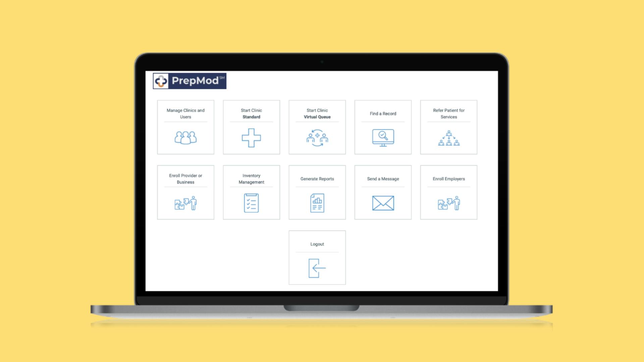Expand the Generate Reports options
Screen dimensions: 644x362
tap(317, 192)
